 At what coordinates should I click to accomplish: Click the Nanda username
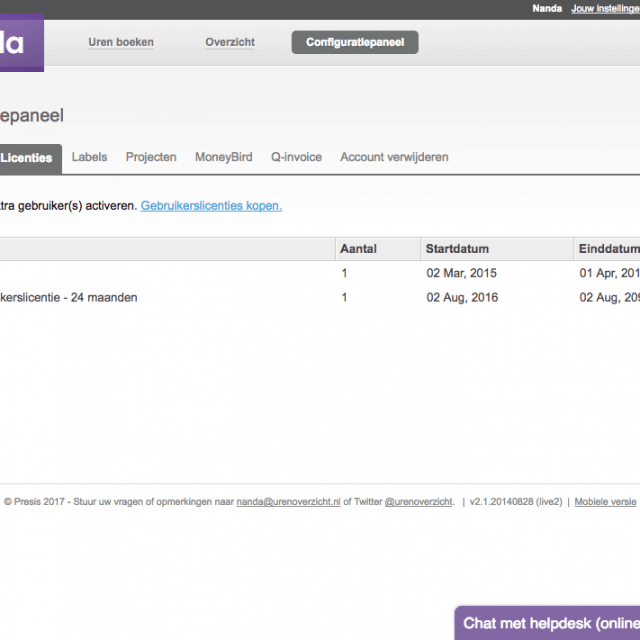click(547, 9)
